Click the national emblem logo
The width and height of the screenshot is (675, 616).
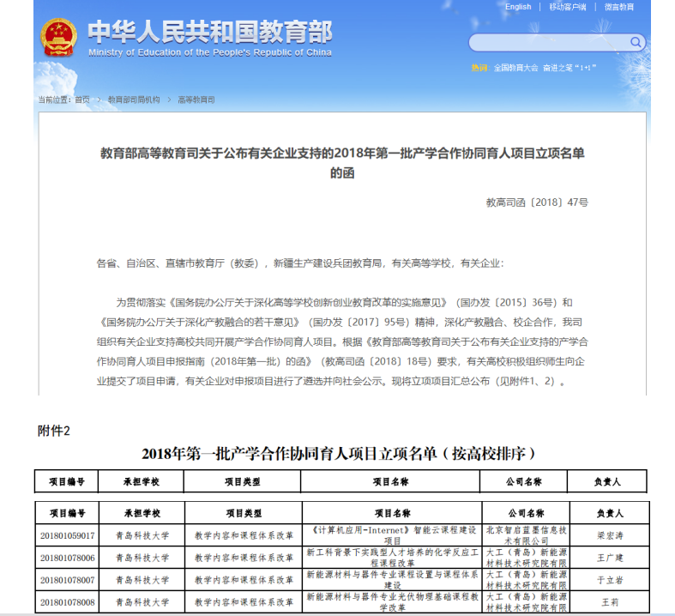click(58, 38)
